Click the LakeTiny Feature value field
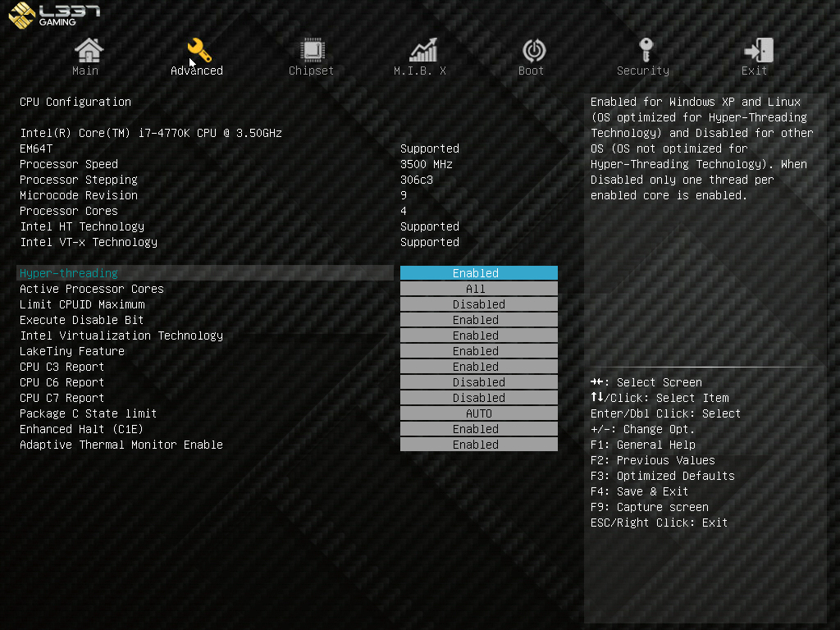Viewport: 840px width, 630px height. (x=478, y=351)
